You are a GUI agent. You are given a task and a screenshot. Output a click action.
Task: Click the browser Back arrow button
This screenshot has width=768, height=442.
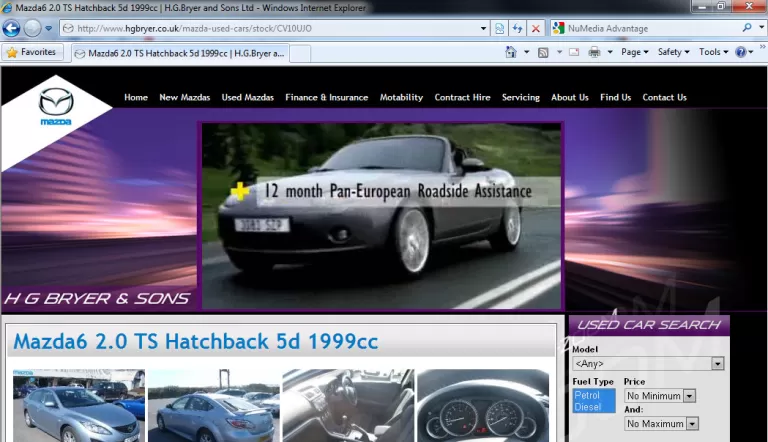[x=11, y=28]
